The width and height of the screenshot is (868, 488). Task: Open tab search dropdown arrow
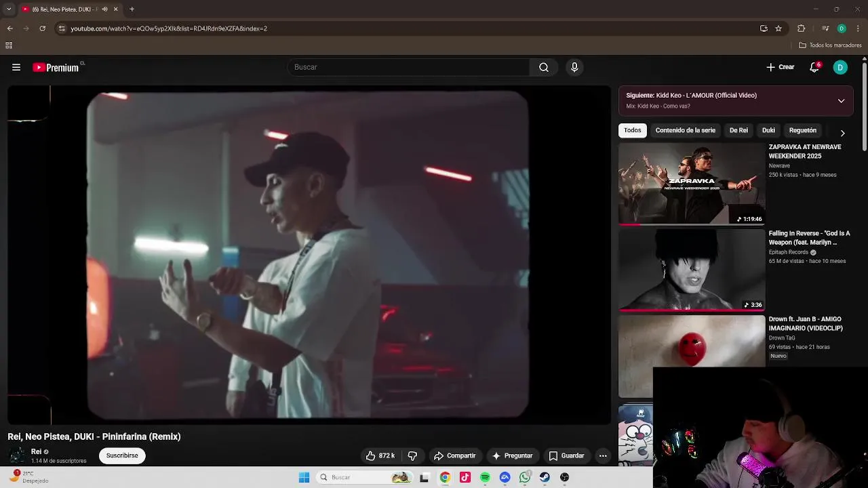9,9
